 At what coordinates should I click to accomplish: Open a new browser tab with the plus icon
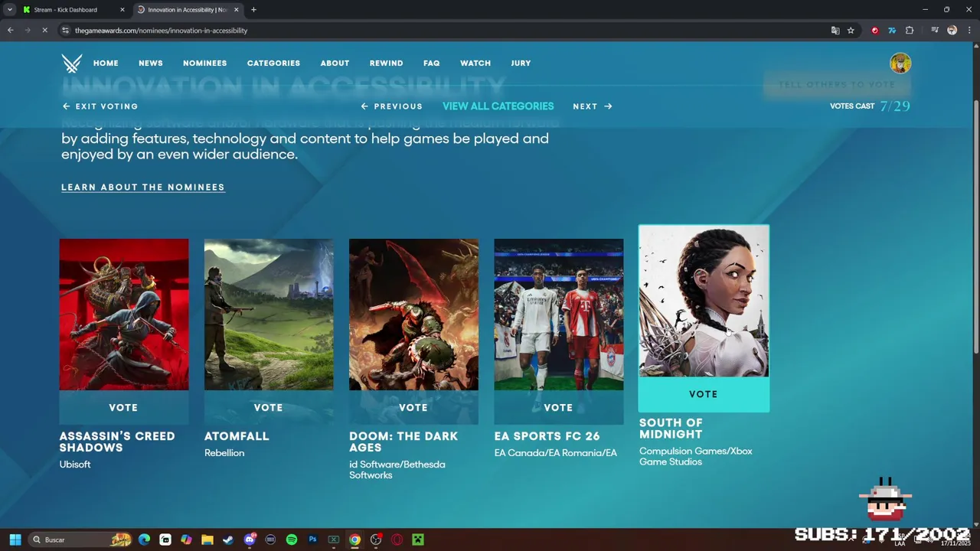pyautogui.click(x=253, y=10)
